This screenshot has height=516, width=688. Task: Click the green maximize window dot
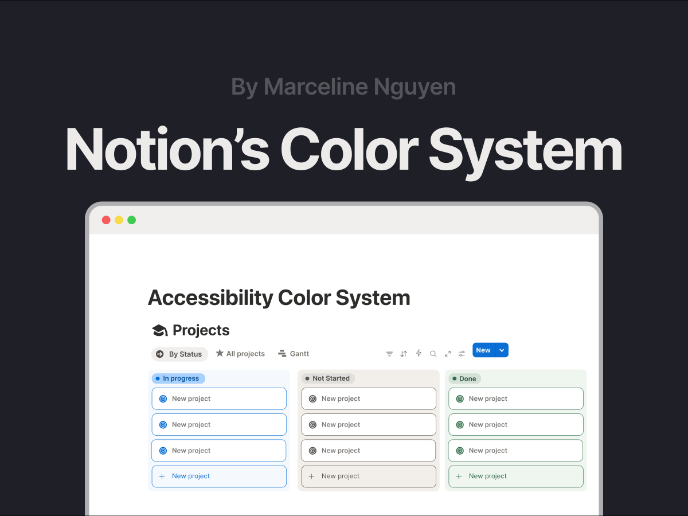131,220
